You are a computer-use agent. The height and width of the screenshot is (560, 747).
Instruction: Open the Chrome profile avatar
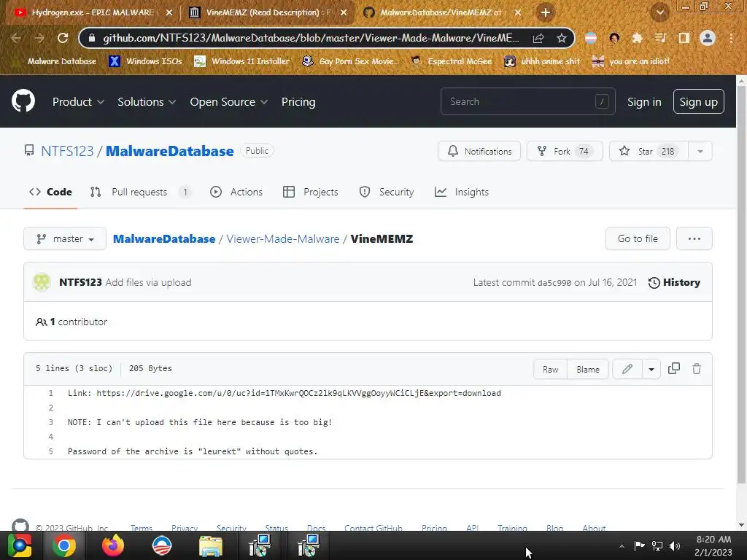(708, 38)
